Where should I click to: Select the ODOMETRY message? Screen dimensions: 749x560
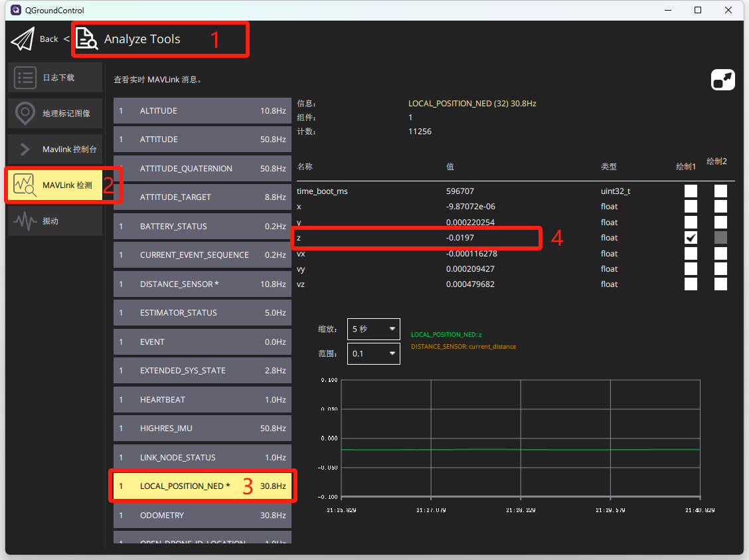[x=203, y=515]
